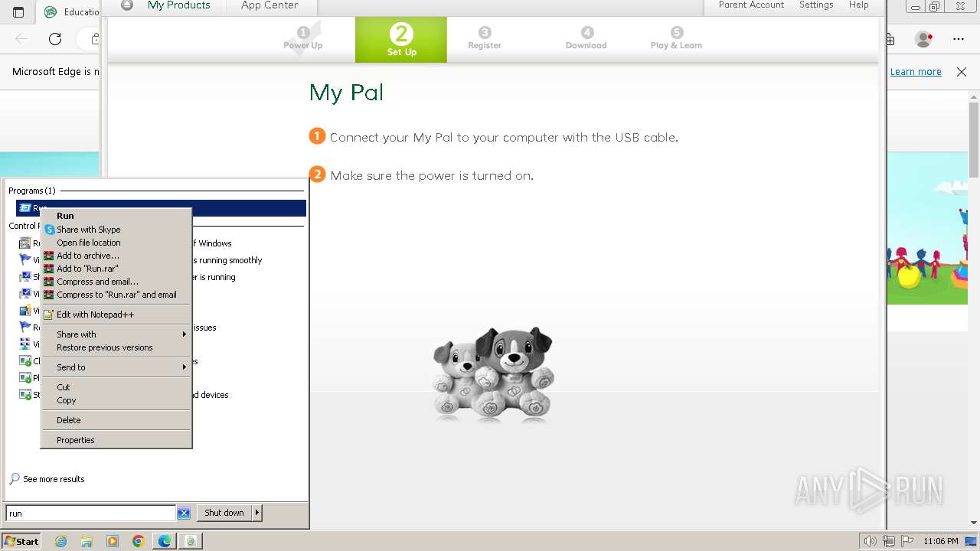Image resolution: width=980 pixels, height=551 pixels.
Task: Expand the Share with submenu
Action: (x=116, y=334)
